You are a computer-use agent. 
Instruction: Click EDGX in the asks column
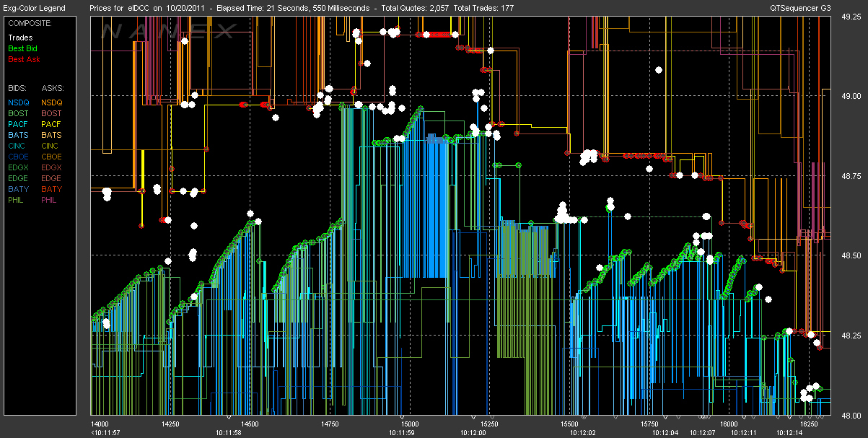point(52,167)
